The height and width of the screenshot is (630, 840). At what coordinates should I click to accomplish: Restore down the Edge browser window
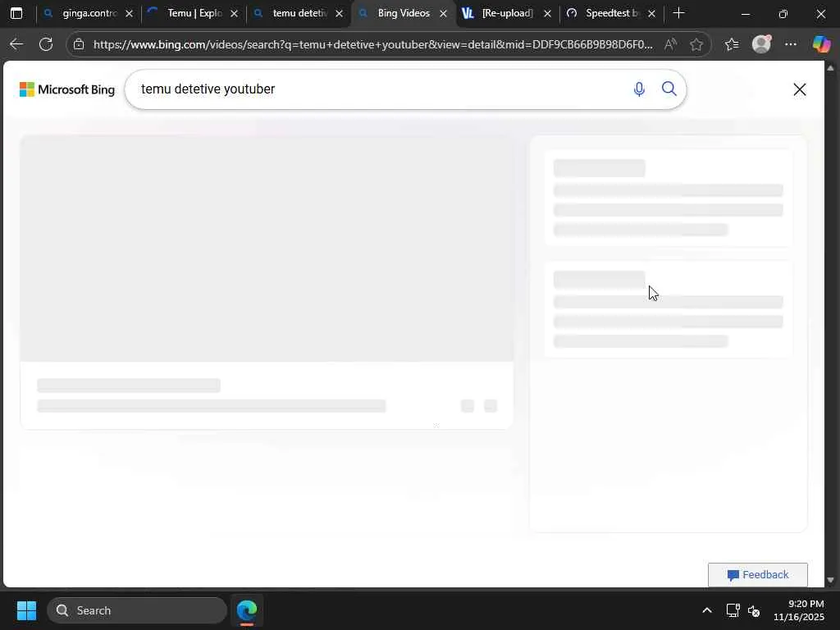783,14
